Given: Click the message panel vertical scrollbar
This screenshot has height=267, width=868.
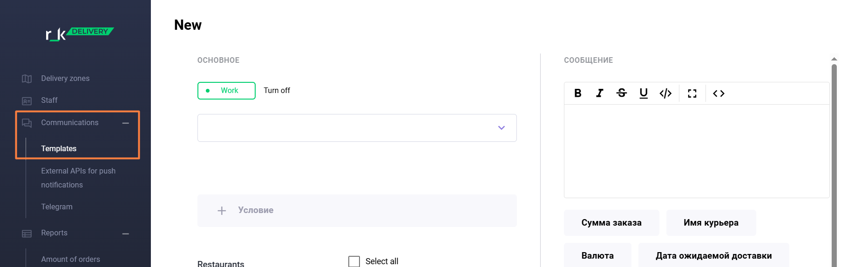Looking at the screenshot, I should coord(834,163).
